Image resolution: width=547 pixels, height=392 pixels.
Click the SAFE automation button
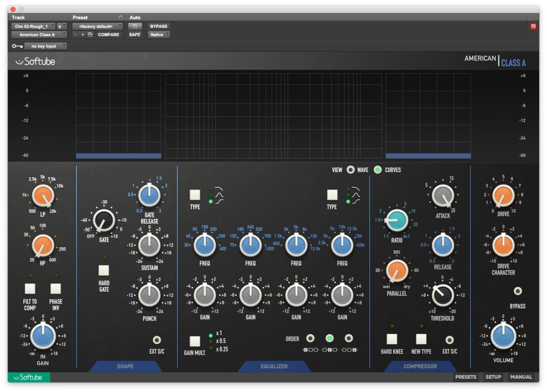tap(135, 34)
